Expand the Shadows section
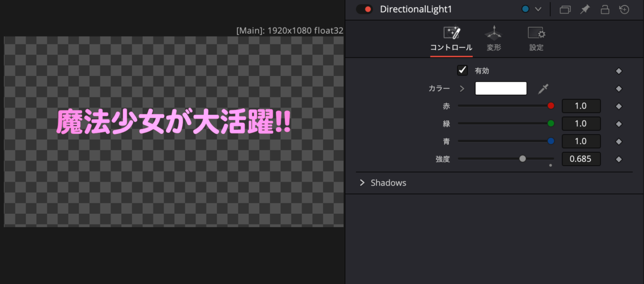 pos(362,183)
